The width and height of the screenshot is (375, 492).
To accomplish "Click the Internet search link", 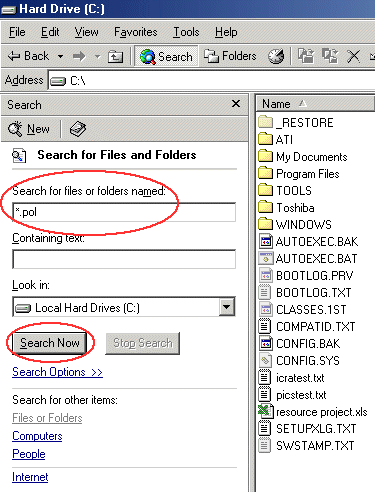I will pos(30,477).
